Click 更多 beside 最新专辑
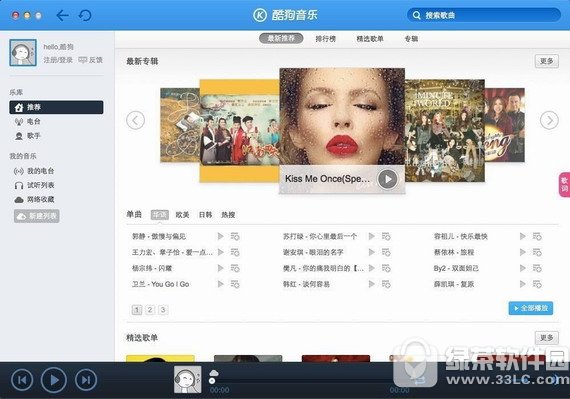570x399 pixels. (x=547, y=61)
